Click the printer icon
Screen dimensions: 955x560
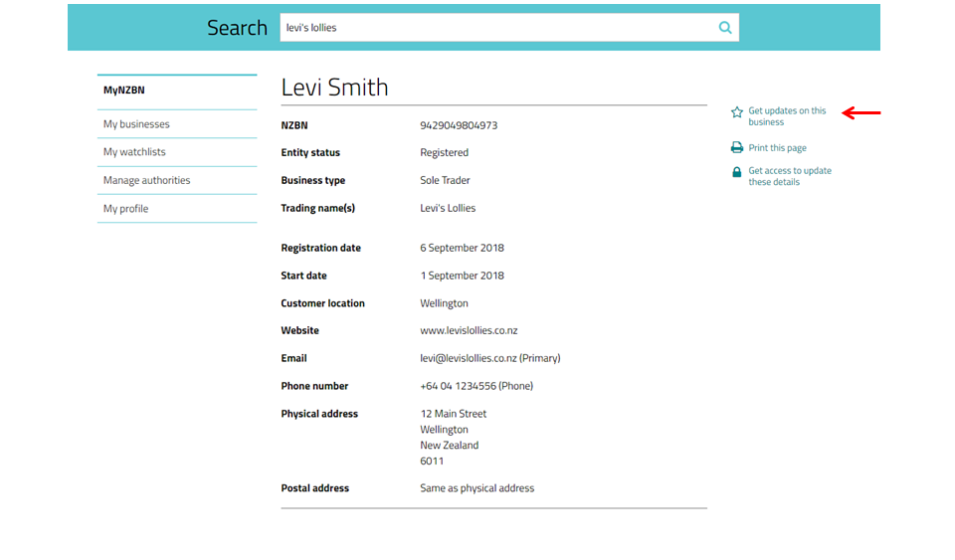[x=737, y=147]
